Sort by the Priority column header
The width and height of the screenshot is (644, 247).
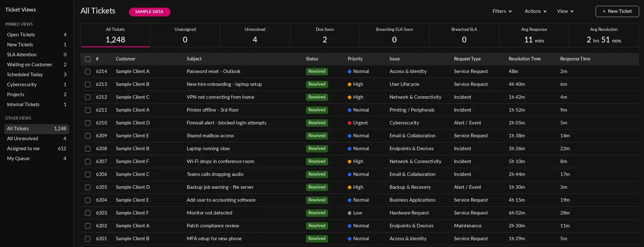click(355, 59)
